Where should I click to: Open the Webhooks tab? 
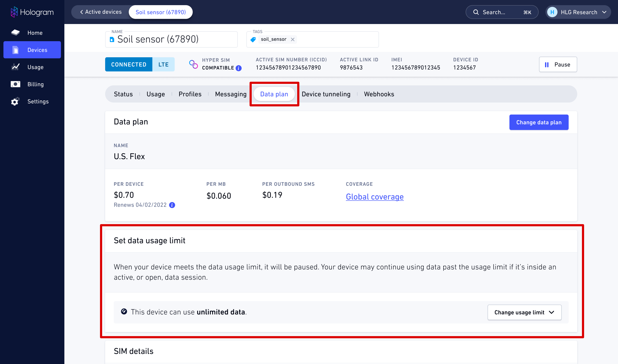coord(379,94)
